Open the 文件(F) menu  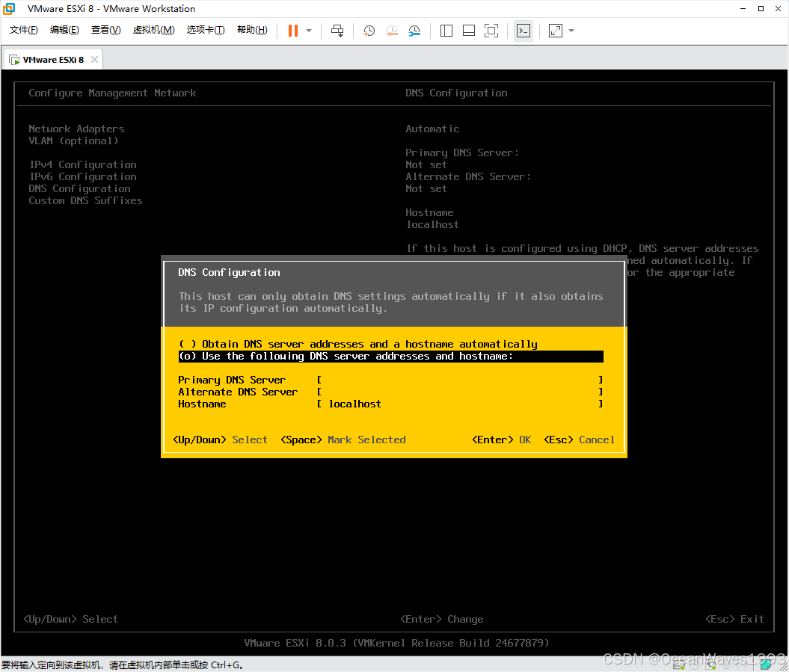[23, 30]
